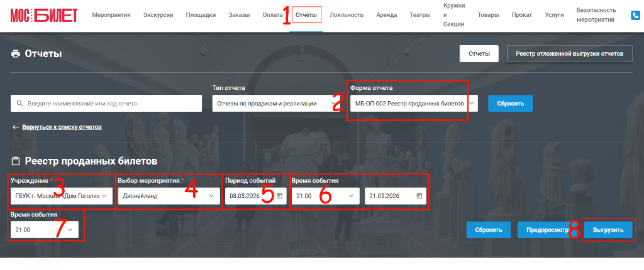644x270 pixels.
Task: Follow the Вернуться к списку отчетов link
Action: [62, 127]
